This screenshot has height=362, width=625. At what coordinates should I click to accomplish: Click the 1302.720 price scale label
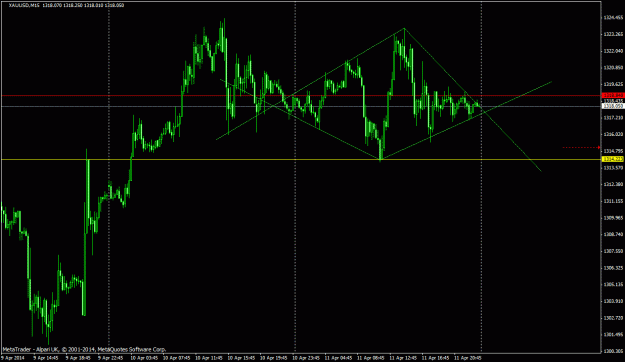(613, 318)
